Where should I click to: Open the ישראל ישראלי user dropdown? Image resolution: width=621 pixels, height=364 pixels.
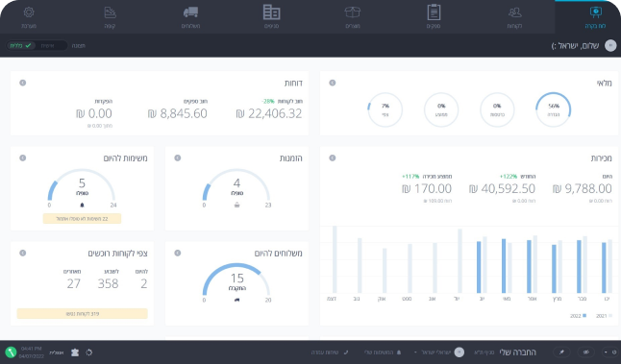[438, 352]
